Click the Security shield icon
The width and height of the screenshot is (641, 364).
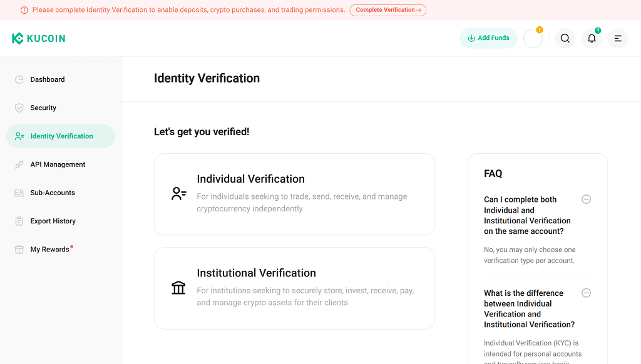(19, 108)
